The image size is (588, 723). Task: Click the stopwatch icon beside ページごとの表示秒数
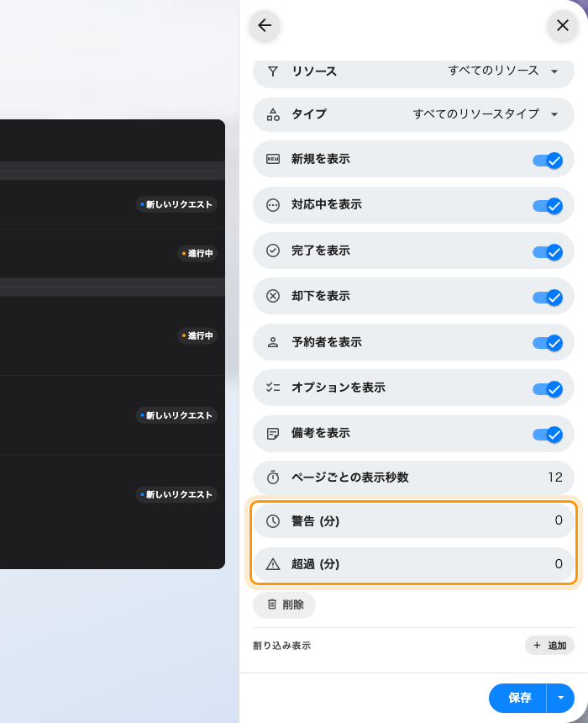[273, 478]
